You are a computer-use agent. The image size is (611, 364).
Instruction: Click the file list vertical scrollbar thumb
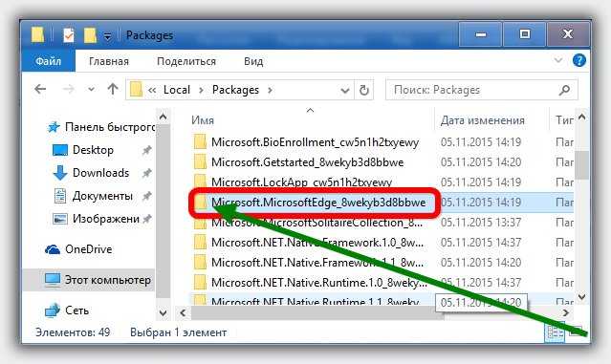[581, 165]
